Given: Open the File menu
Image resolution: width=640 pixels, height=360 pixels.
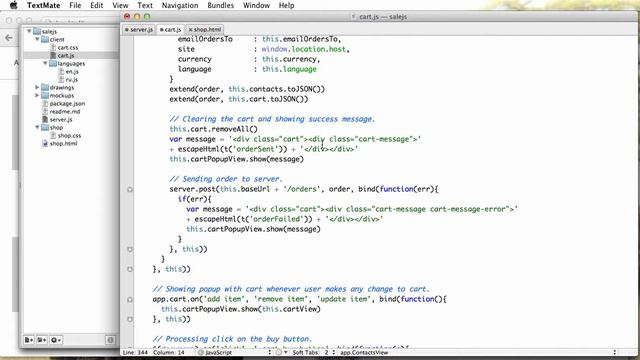Looking at the screenshot, I should pyautogui.click(x=75, y=5).
